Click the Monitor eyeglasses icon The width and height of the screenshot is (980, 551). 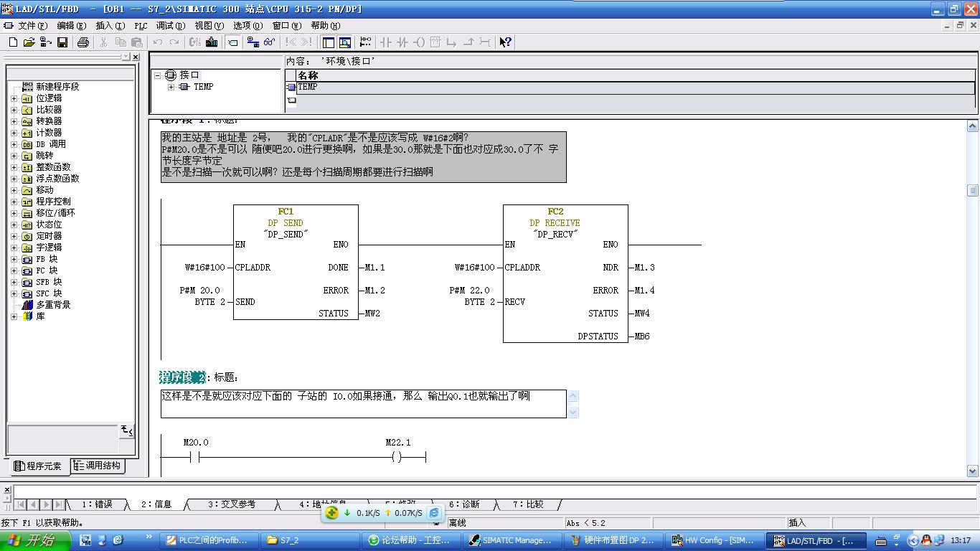(x=270, y=42)
